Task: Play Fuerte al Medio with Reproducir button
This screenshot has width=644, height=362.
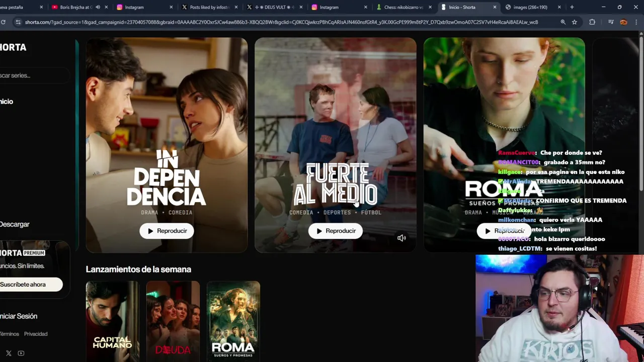Action: pos(335,231)
